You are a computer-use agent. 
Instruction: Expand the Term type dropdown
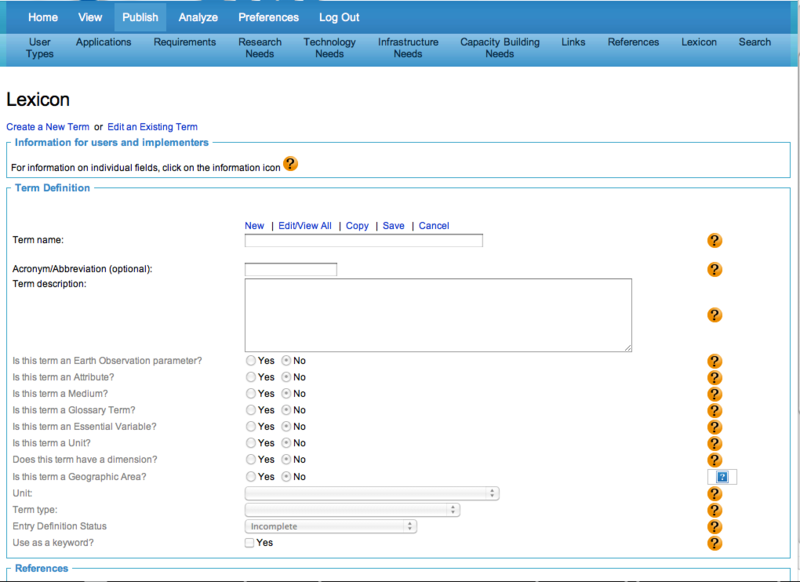[x=352, y=510]
